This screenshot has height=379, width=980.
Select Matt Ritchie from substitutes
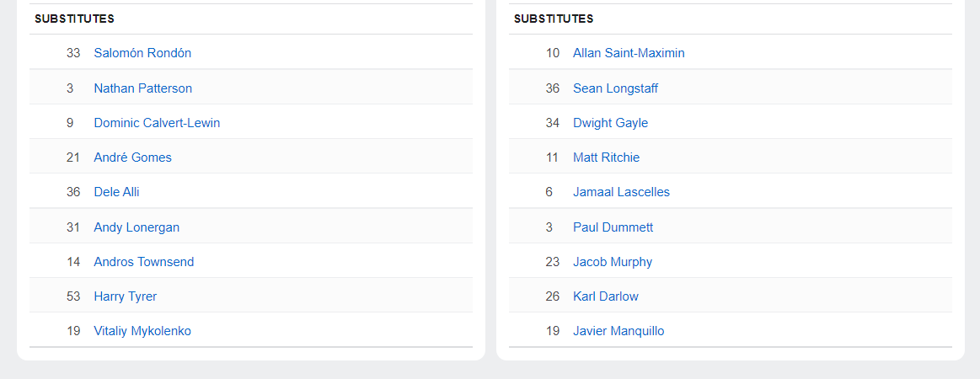pyautogui.click(x=606, y=157)
